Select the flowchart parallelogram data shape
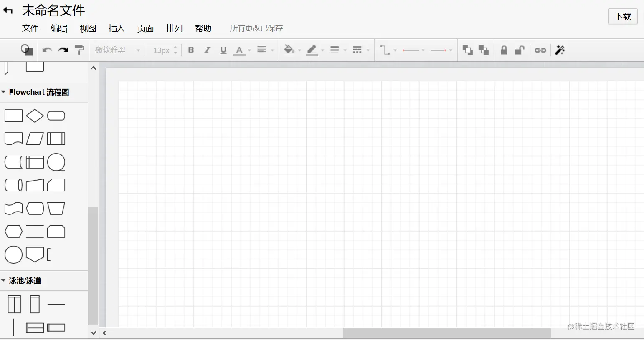This screenshot has width=644, height=340. click(x=35, y=139)
